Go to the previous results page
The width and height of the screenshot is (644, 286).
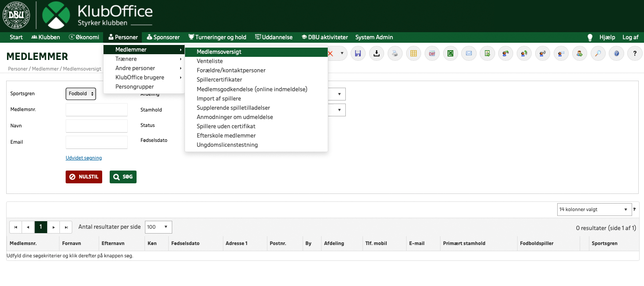28,227
